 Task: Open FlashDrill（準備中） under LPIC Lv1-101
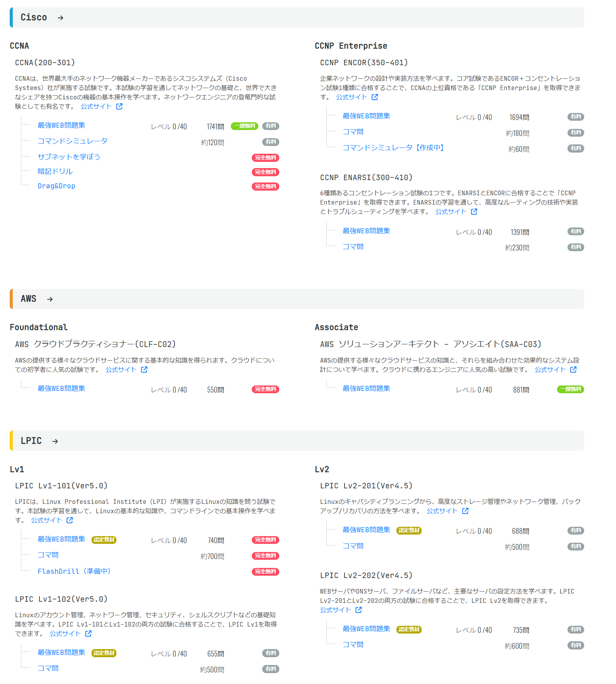pyautogui.click(x=74, y=571)
